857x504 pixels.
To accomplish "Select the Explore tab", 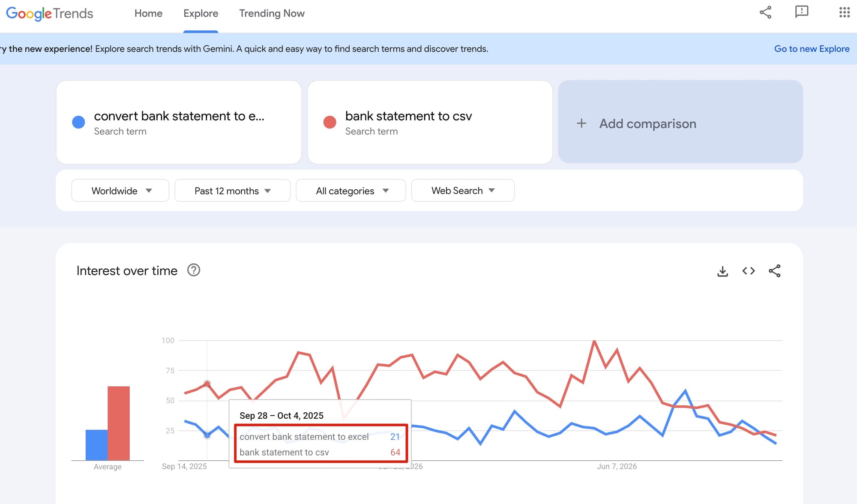I will point(201,13).
